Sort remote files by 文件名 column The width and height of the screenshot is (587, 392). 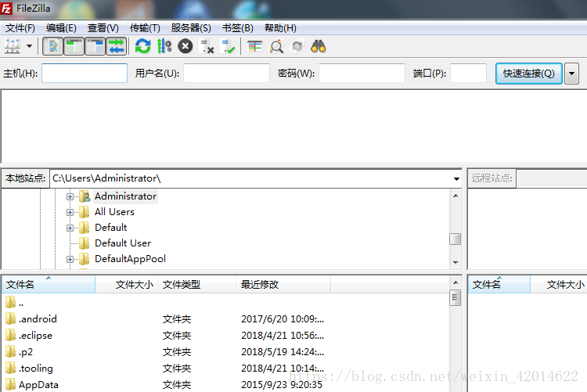[x=499, y=285]
